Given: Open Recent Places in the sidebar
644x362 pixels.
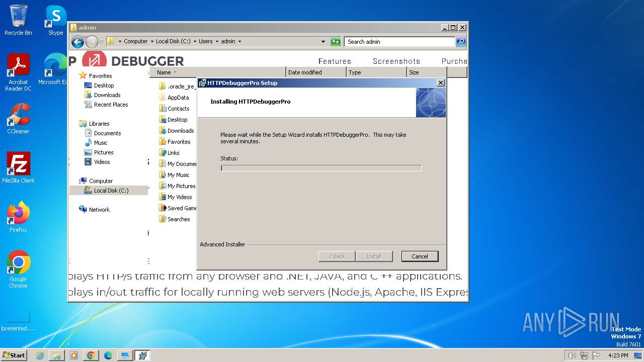Looking at the screenshot, I should click(106, 105).
